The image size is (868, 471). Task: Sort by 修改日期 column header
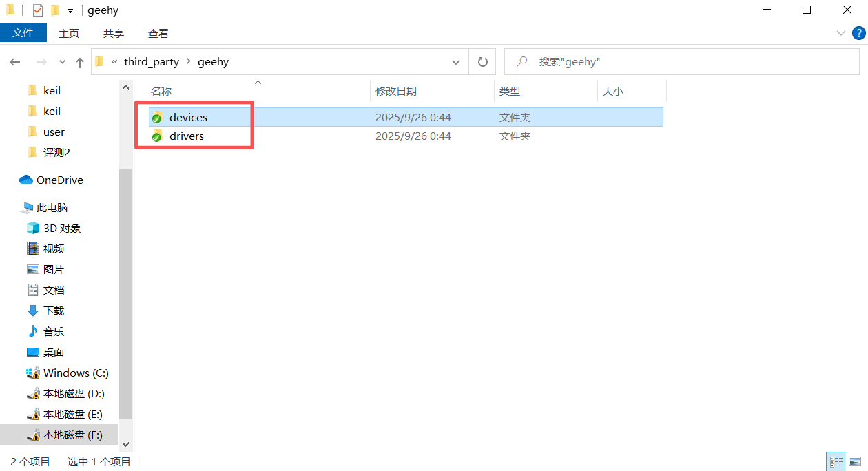(x=396, y=91)
